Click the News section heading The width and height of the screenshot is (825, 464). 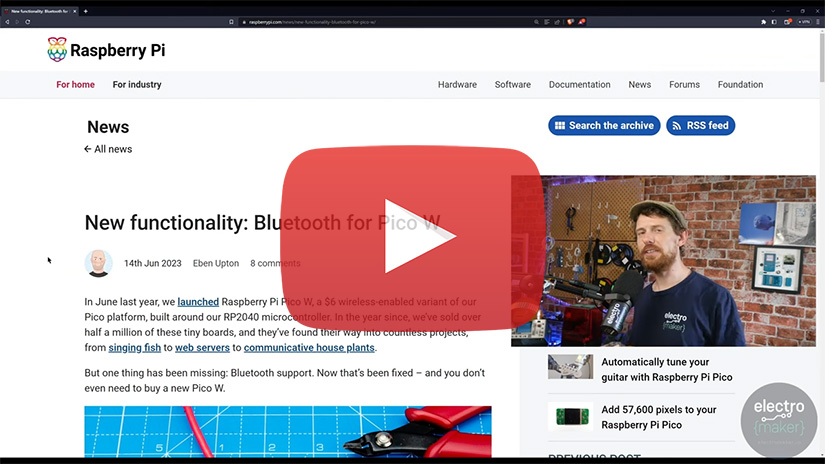pyautogui.click(x=108, y=127)
